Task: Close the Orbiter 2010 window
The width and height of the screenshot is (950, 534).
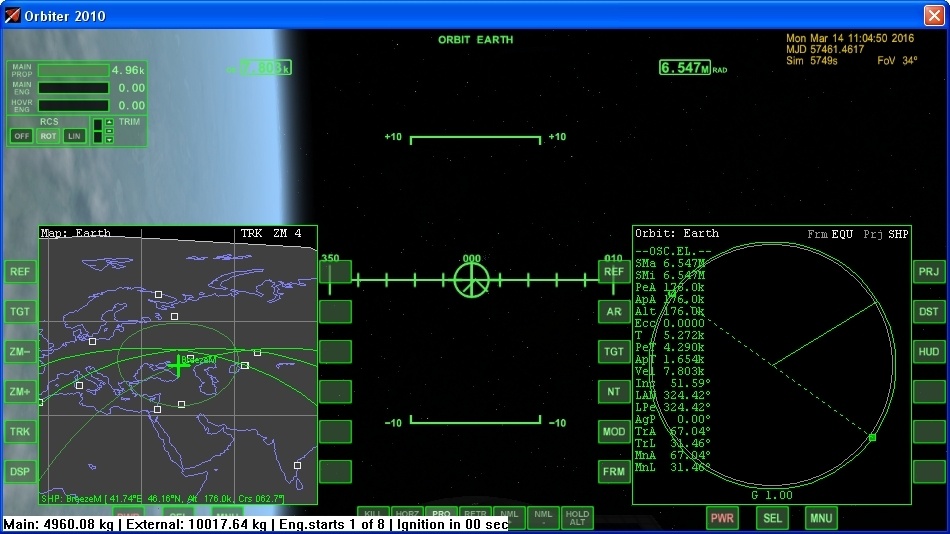Action: 934,15
